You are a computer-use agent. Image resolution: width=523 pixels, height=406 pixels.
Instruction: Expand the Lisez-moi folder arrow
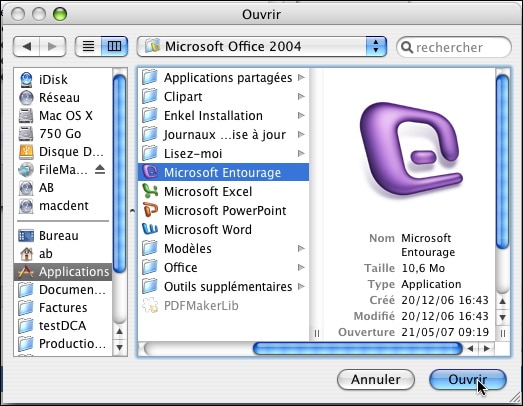pos(301,153)
